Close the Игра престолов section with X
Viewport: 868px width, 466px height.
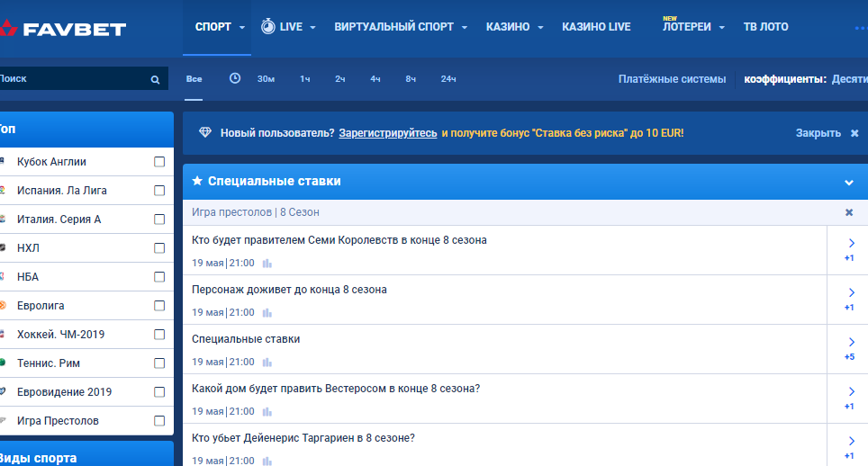(x=848, y=212)
